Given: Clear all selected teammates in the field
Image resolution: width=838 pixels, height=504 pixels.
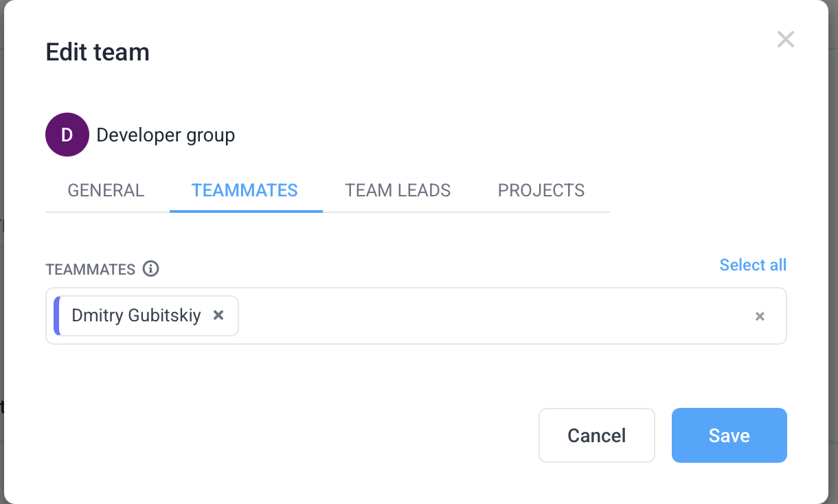Looking at the screenshot, I should [x=760, y=317].
